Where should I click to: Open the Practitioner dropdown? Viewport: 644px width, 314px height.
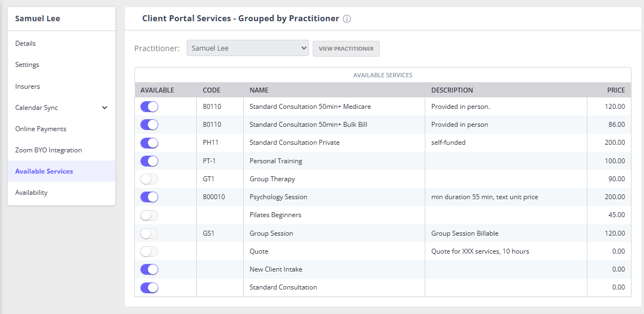(x=247, y=48)
